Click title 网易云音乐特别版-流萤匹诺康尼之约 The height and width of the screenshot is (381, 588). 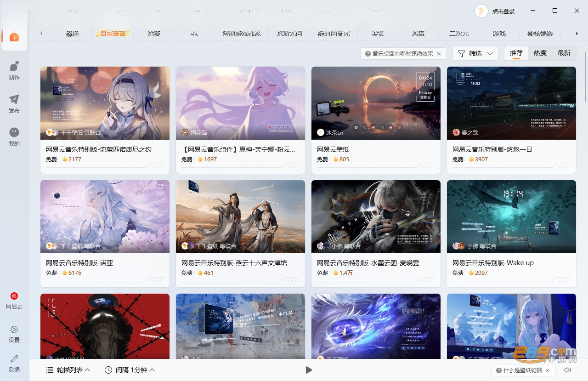[x=99, y=149]
